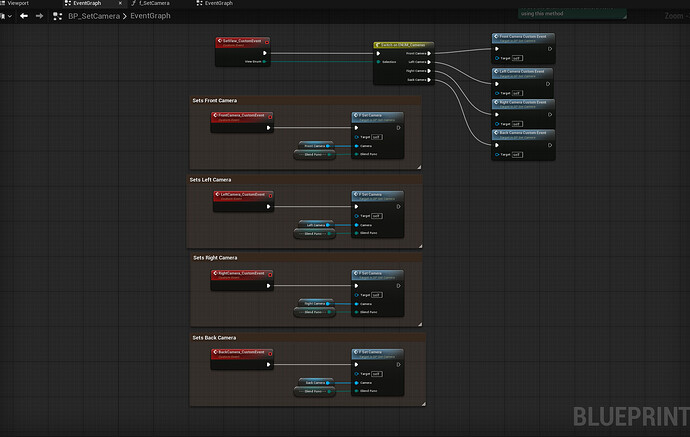Click the View Enum output pin on SetView event
The image size is (690, 437).
[x=265, y=62]
